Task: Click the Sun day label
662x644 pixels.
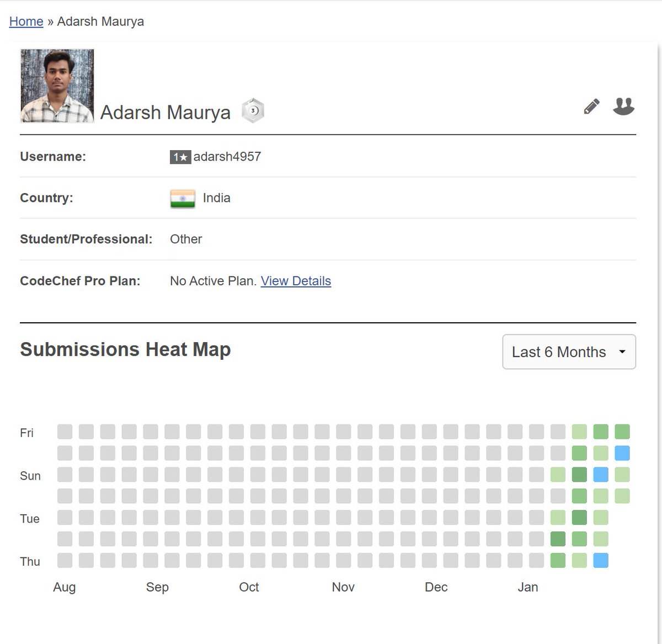Action: pos(30,476)
